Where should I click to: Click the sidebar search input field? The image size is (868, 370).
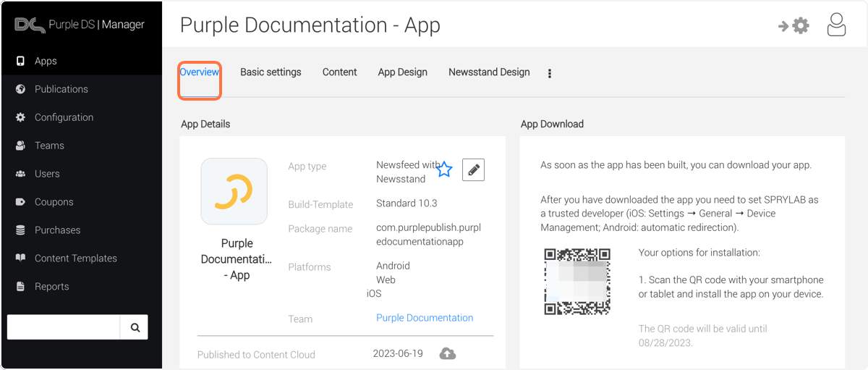(64, 327)
